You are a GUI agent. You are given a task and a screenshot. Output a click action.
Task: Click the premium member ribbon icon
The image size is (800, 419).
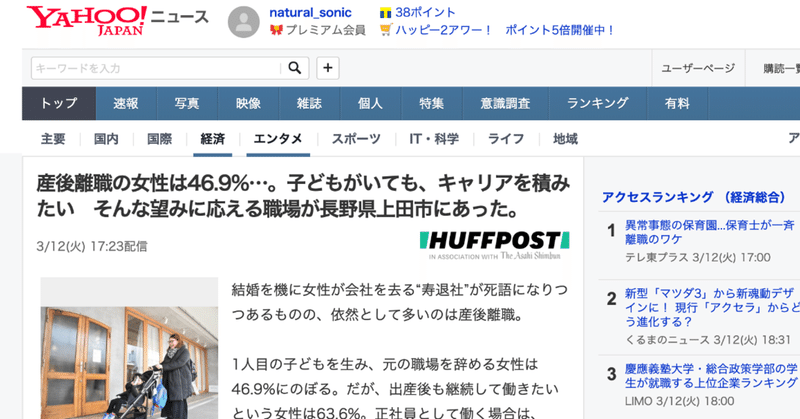[276, 30]
